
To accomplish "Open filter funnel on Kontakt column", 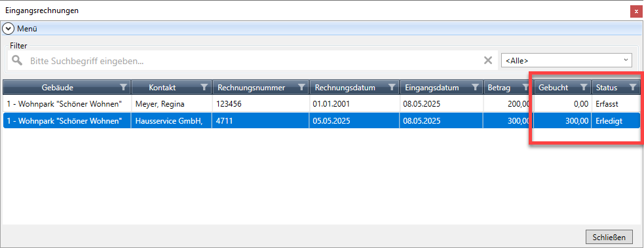I will pos(204,87).
